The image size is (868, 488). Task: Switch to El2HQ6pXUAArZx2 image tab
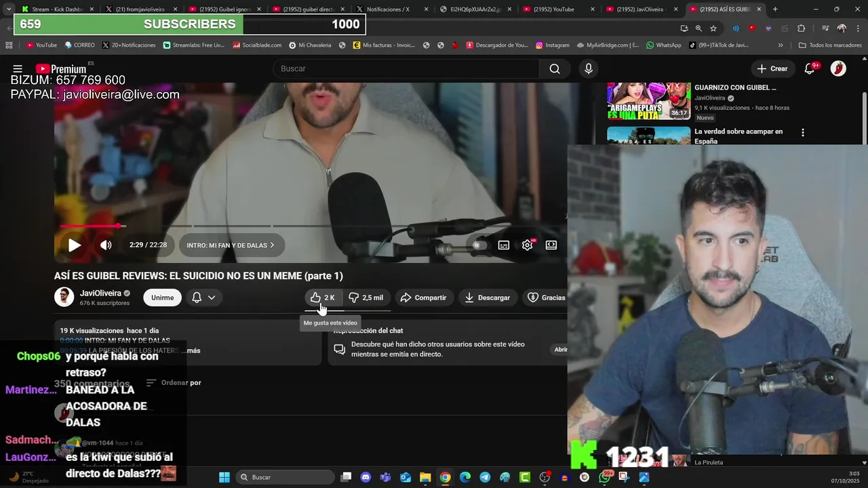point(476,9)
